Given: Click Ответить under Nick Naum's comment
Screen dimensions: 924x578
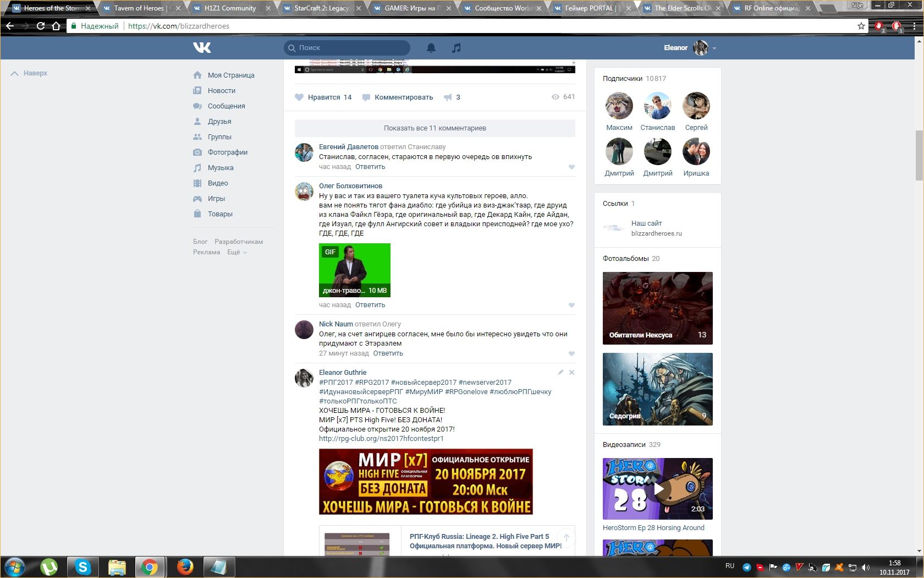Looking at the screenshot, I should pyautogui.click(x=388, y=353).
